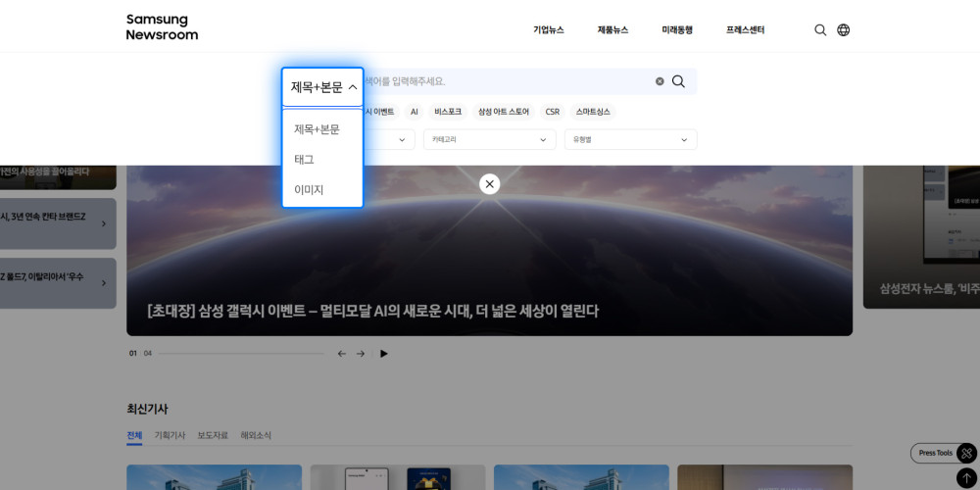This screenshot has height=490, width=980.
Task: Expand the 카테고리 filter dropdown
Action: (489, 140)
